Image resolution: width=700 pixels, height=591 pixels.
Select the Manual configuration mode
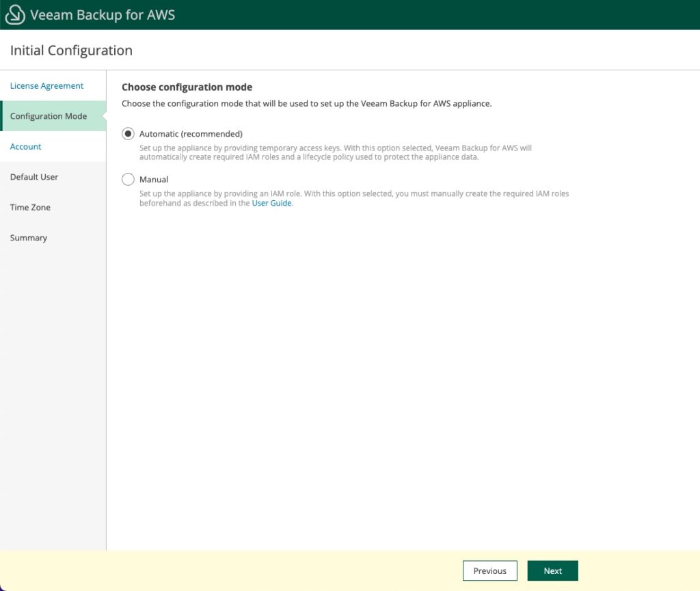(128, 179)
